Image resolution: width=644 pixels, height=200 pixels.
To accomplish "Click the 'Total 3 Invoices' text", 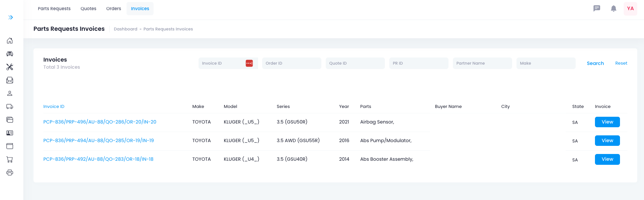I will click(x=62, y=67).
